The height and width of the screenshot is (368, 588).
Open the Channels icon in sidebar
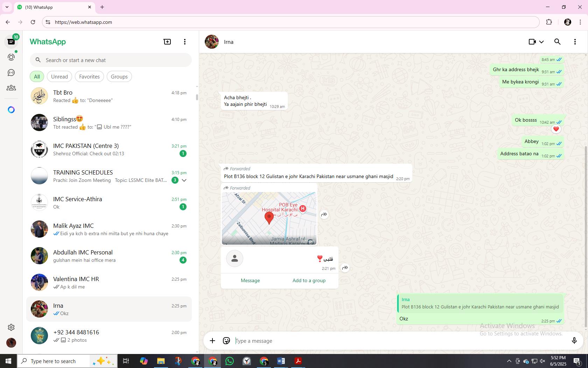click(x=11, y=73)
